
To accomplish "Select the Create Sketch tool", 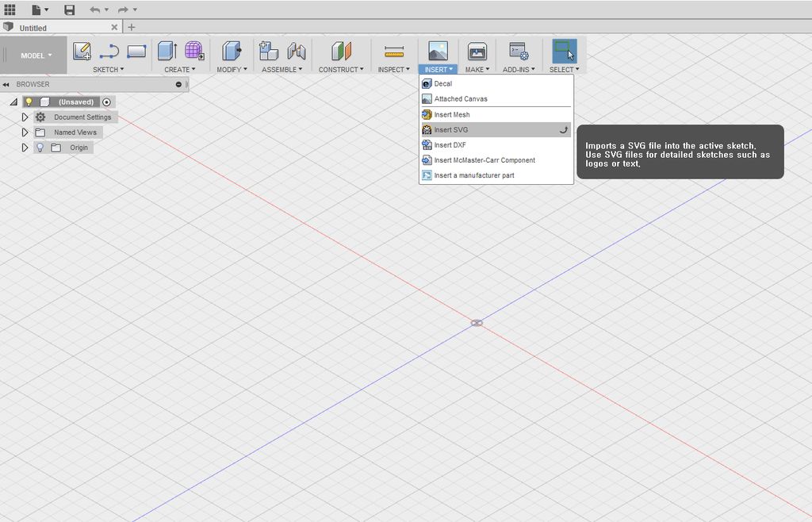I will click(82, 51).
